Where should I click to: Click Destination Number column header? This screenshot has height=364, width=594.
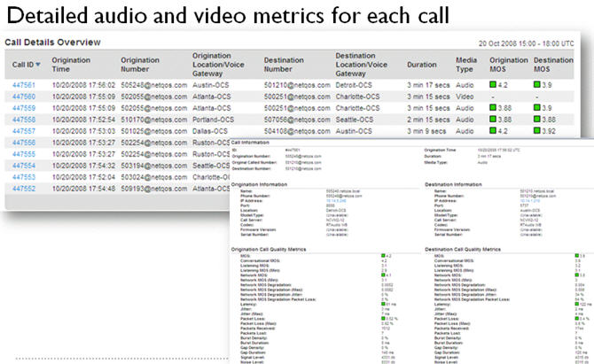point(284,64)
